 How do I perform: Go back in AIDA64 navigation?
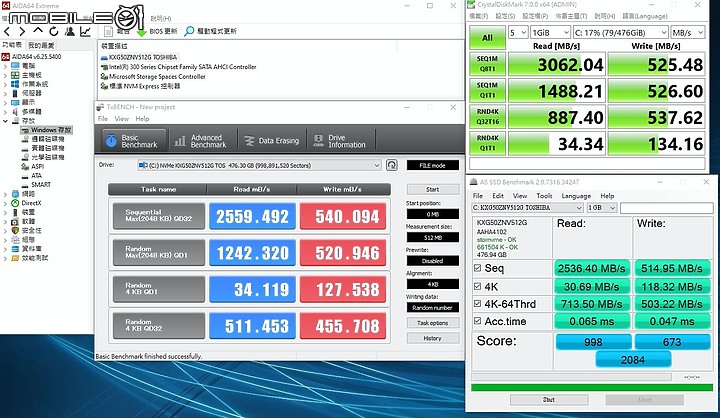(7, 31)
